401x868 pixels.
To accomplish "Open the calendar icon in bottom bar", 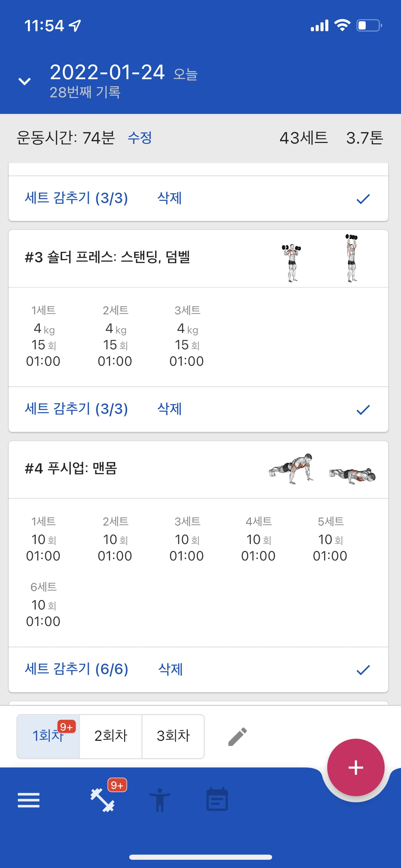I will (x=217, y=799).
